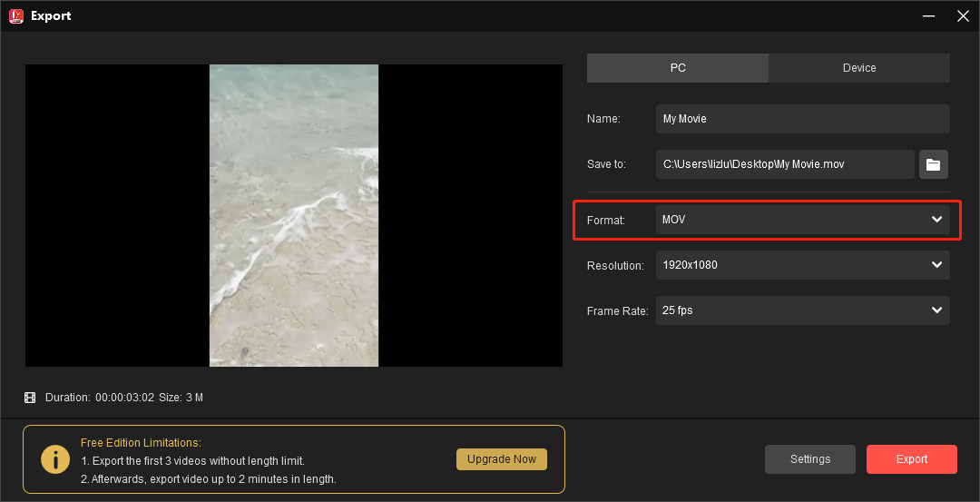Close the Export dialog window
This screenshot has width=980, height=502.
pos(963,15)
